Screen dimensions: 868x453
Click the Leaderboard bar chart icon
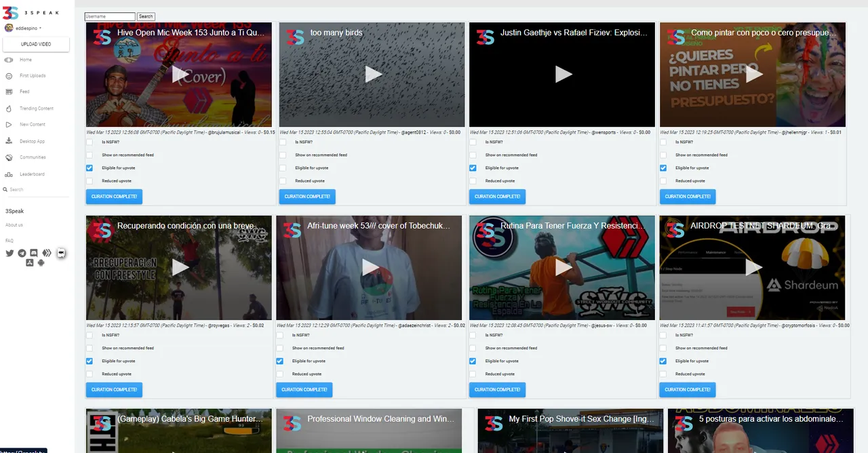click(x=9, y=174)
